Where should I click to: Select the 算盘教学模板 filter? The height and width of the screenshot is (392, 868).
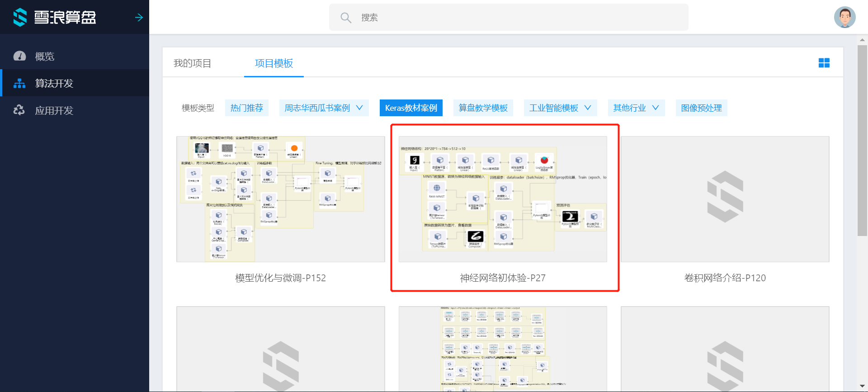[x=483, y=108]
